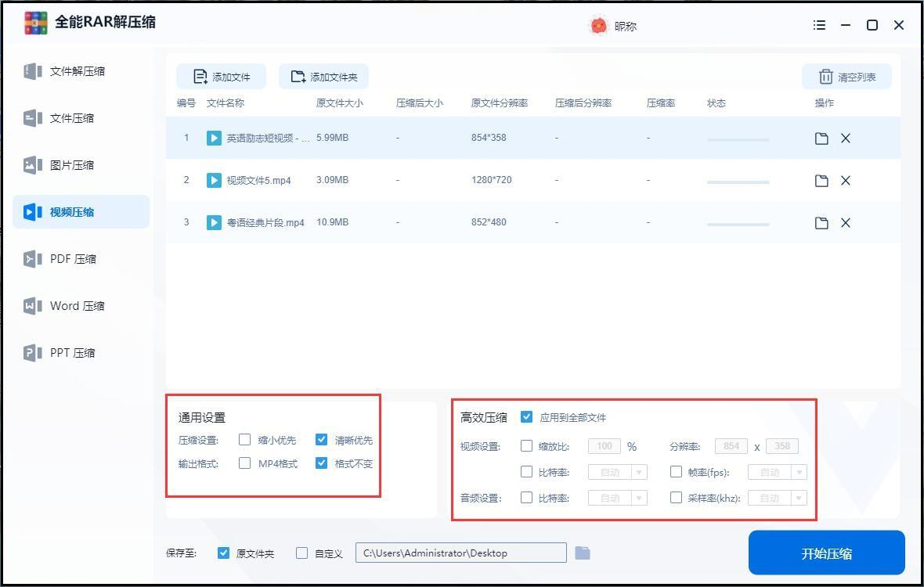The width and height of the screenshot is (924, 587).
Task: Browse the save folder icon beside the path field
Action: click(x=583, y=553)
